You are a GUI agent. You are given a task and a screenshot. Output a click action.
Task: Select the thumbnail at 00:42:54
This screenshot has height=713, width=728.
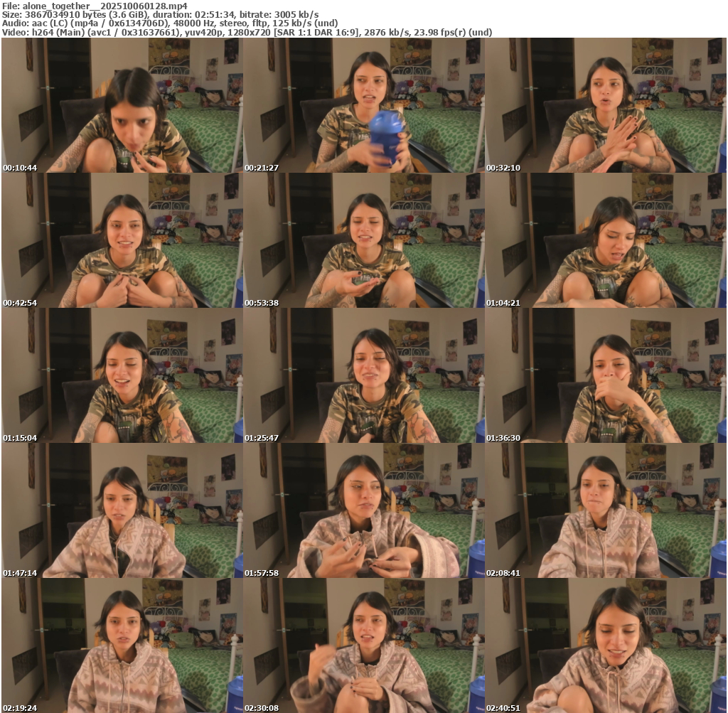(x=122, y=240)
